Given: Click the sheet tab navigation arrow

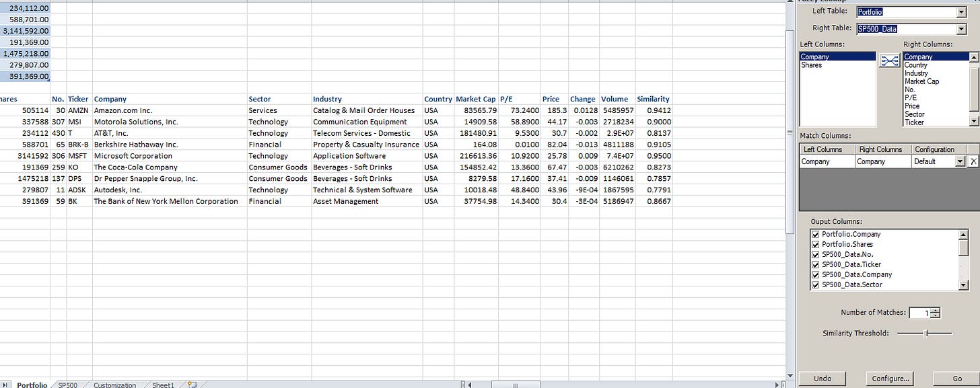Looking at the screenshot, I should 7,385.
